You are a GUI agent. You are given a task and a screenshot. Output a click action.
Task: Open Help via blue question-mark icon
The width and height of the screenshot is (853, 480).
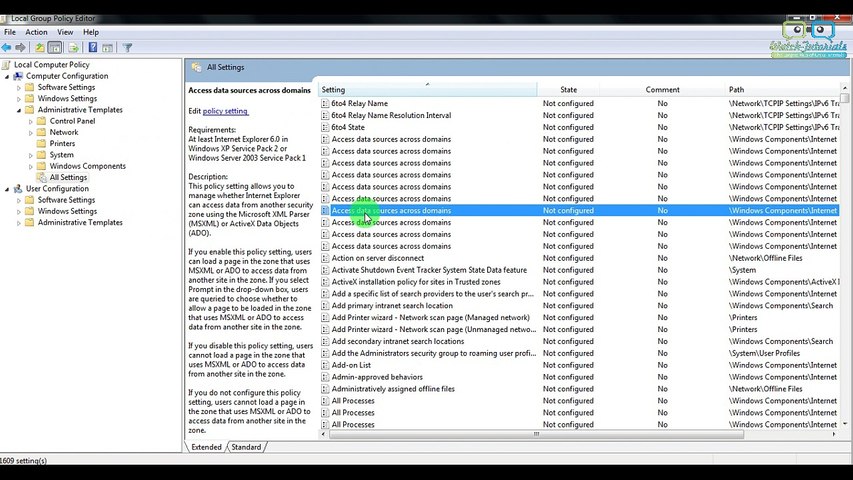click(93, 48)
